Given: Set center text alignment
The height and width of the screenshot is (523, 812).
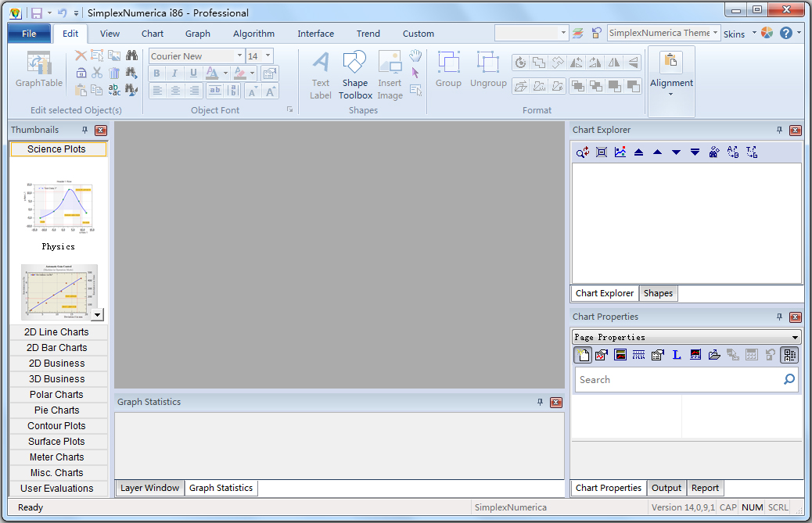Looking at the screenshot, I should click(175, 91).
